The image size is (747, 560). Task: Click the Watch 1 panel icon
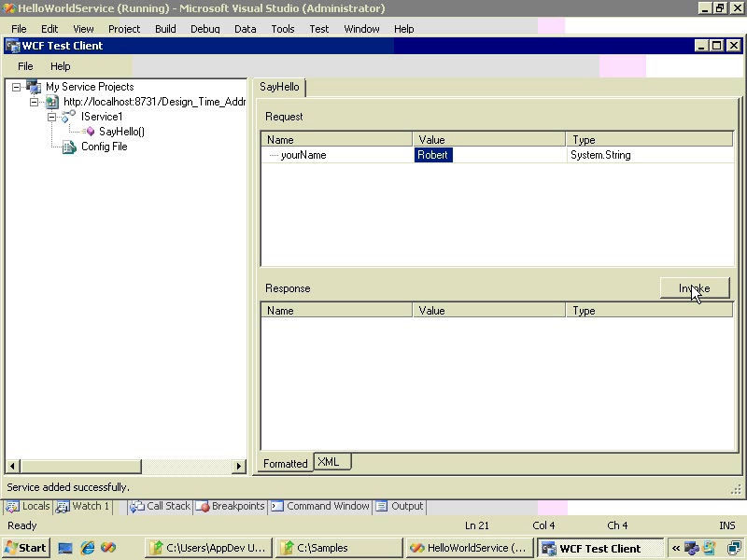63,507
